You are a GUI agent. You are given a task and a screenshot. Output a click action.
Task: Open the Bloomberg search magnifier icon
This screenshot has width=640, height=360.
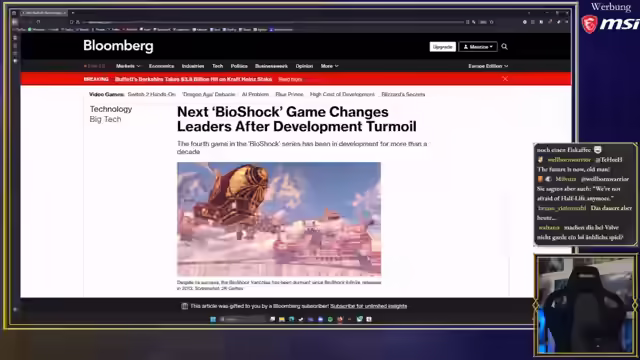pos(504,47)
